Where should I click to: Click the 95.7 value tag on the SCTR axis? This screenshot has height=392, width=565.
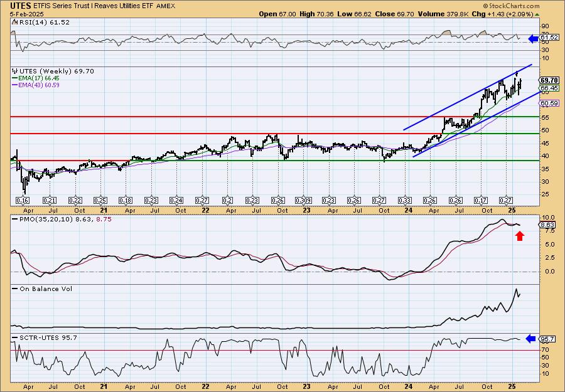[547, 339]
